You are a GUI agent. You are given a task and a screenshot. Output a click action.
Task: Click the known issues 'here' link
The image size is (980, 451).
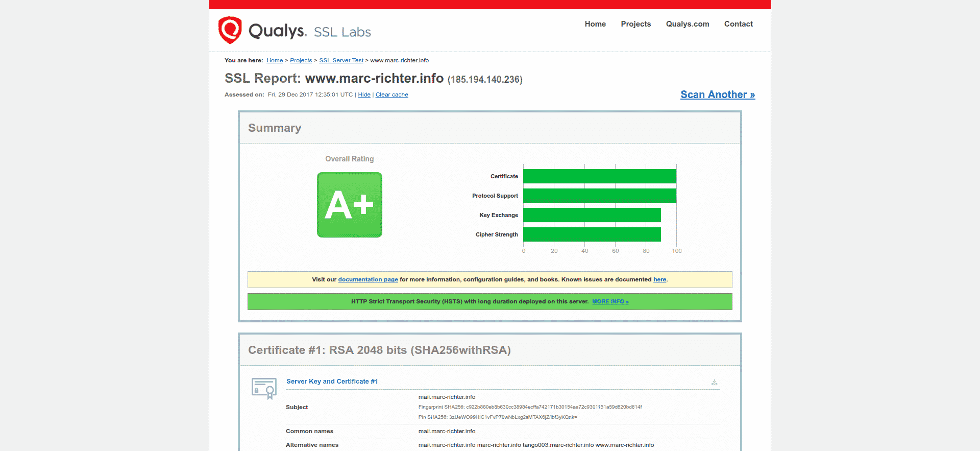[659, 279]
